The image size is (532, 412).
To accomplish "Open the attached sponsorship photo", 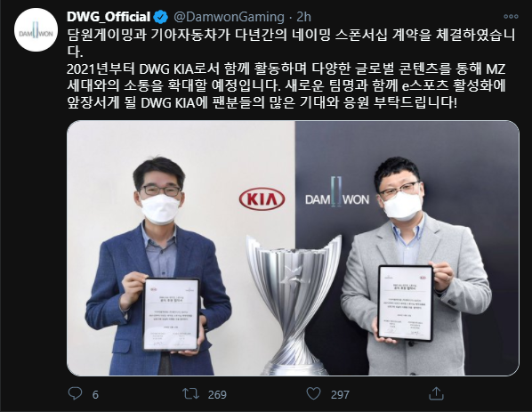I will click(293, 248).
